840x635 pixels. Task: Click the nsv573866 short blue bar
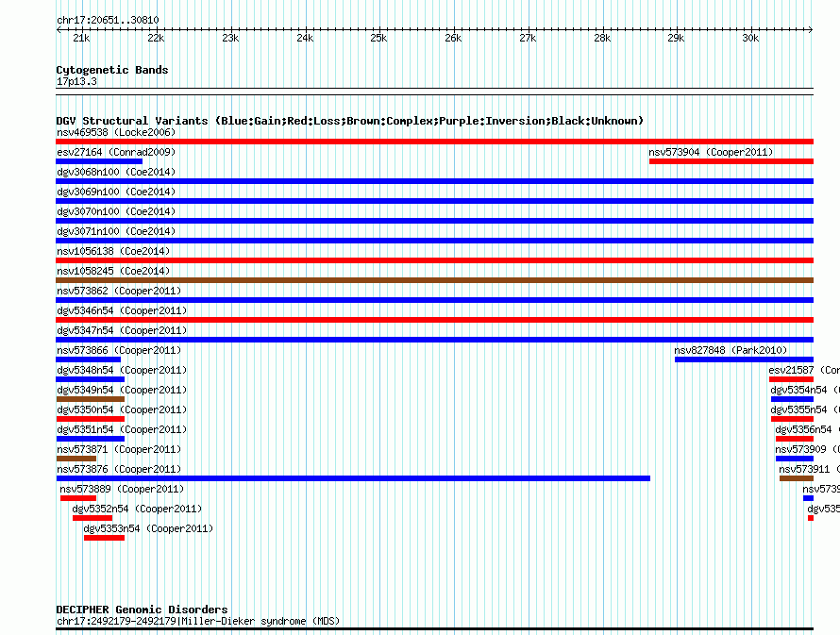(89, 359)
